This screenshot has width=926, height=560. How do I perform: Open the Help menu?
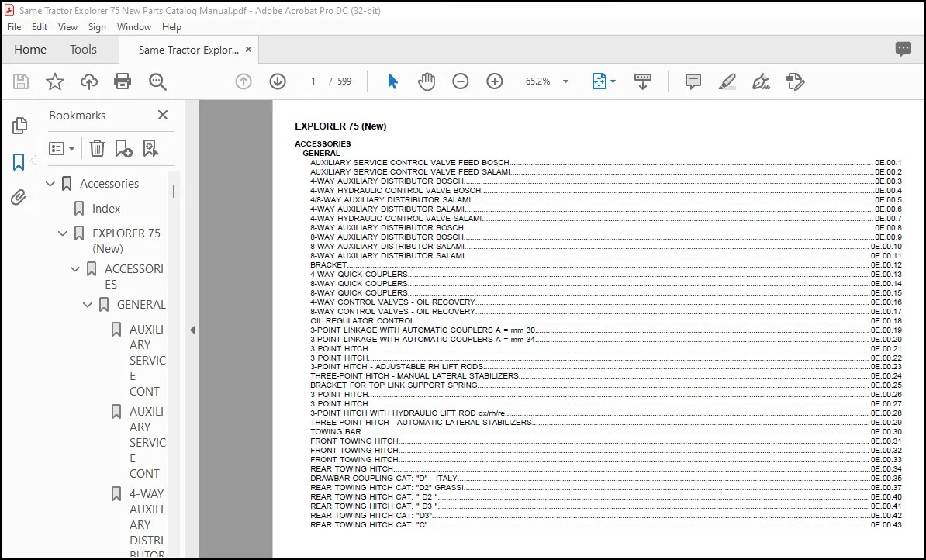point(172,27)
